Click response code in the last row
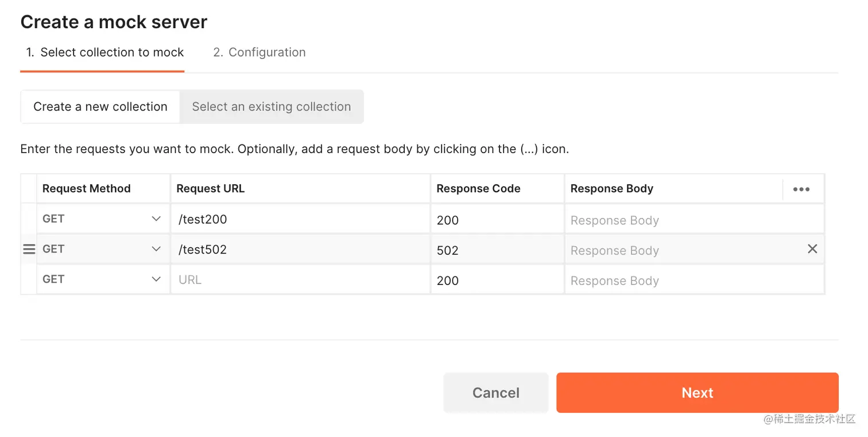 (497, 281)
